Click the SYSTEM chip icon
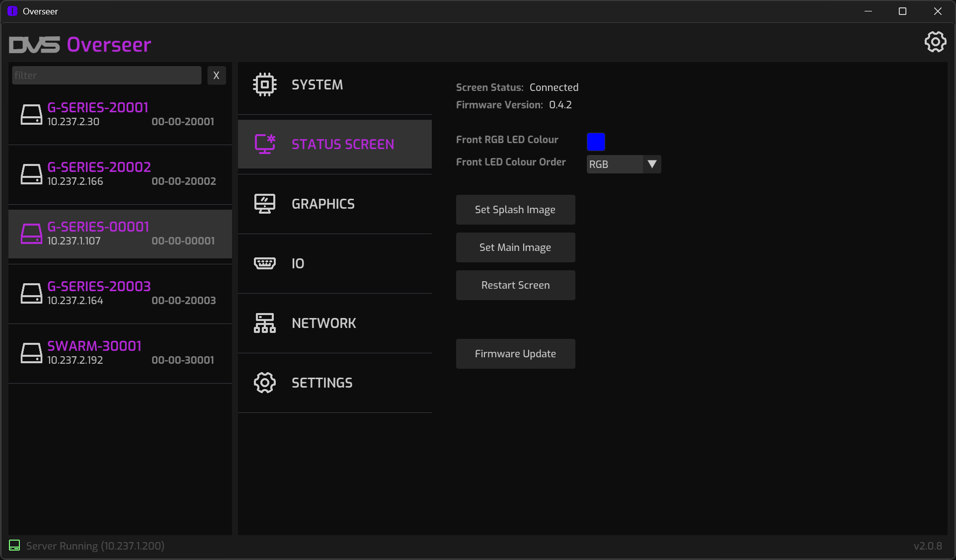The width and height of the screenshot is (956, 560). [264, 84]
